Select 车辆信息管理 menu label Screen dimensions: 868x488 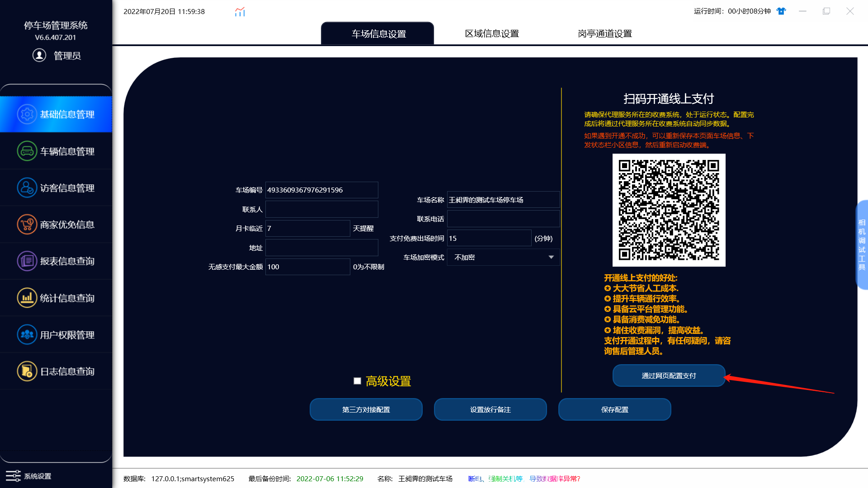click(67, 151)
